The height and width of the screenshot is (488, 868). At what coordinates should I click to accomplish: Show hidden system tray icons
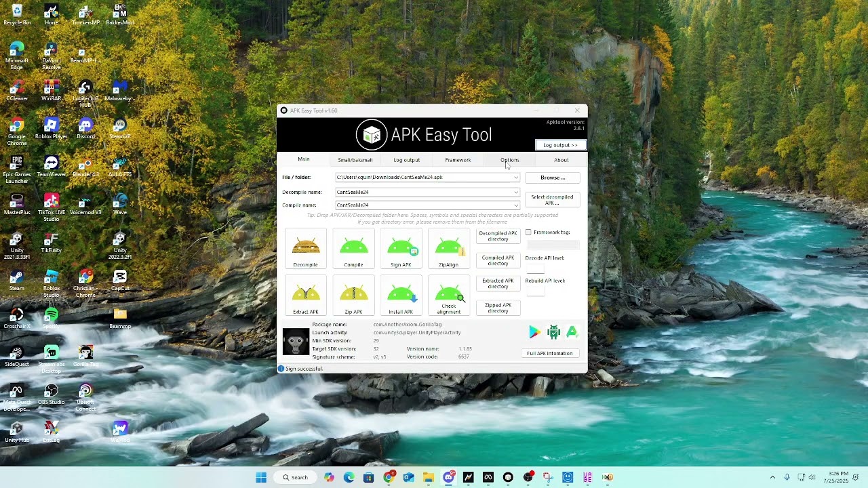pos(772,477)
